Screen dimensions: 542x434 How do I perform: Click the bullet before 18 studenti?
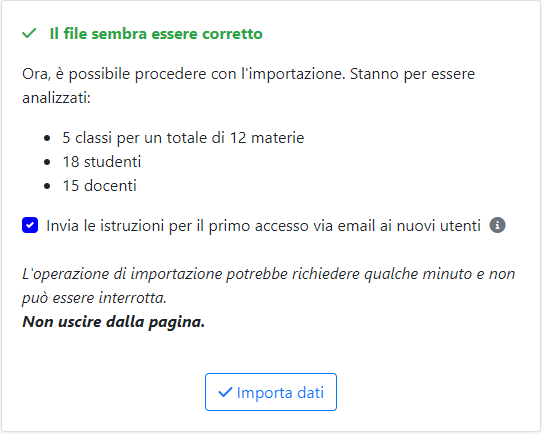47,162
